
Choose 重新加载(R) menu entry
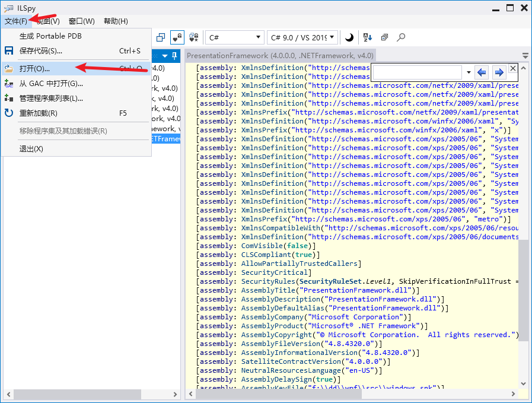76,113
